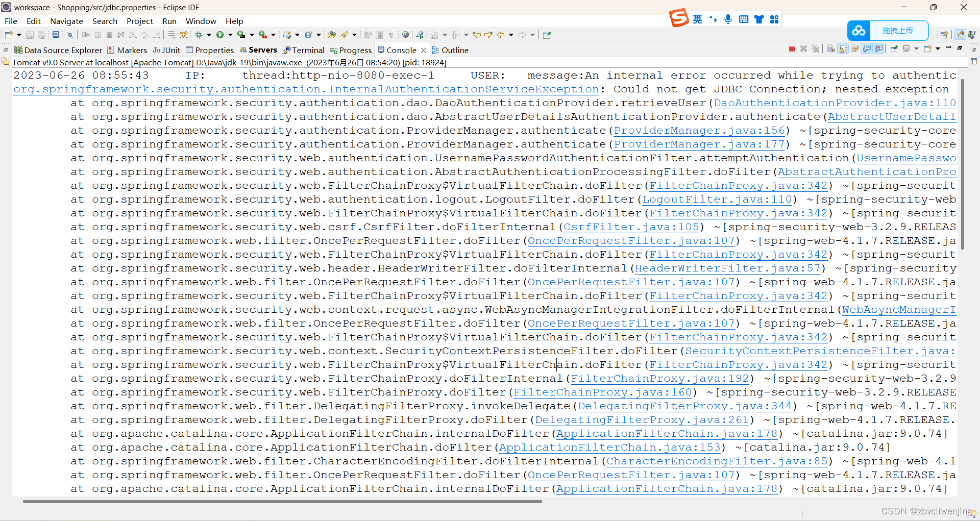Image resolution: width=980 pixels, height=521 pixels.
Task: Open the Window menu
Action: point(201,21)
